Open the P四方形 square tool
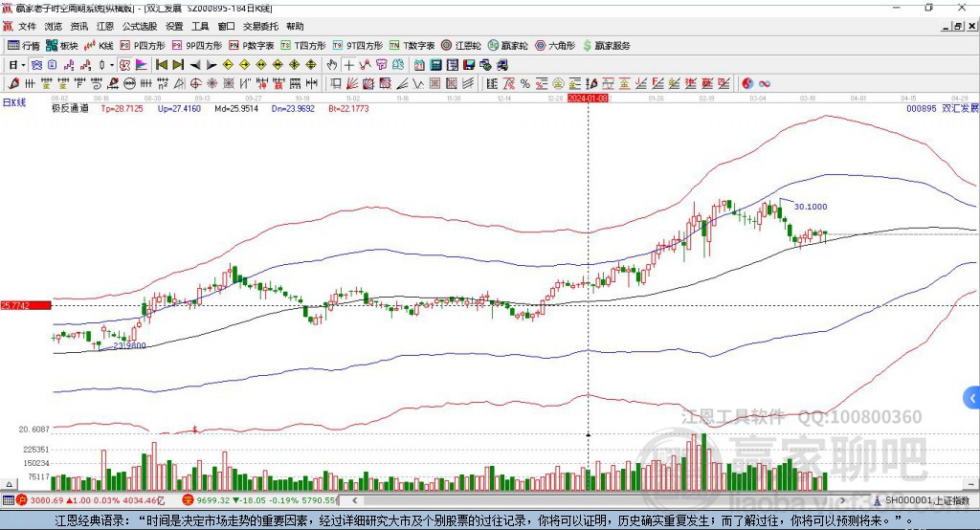 (x=143, y=46)
